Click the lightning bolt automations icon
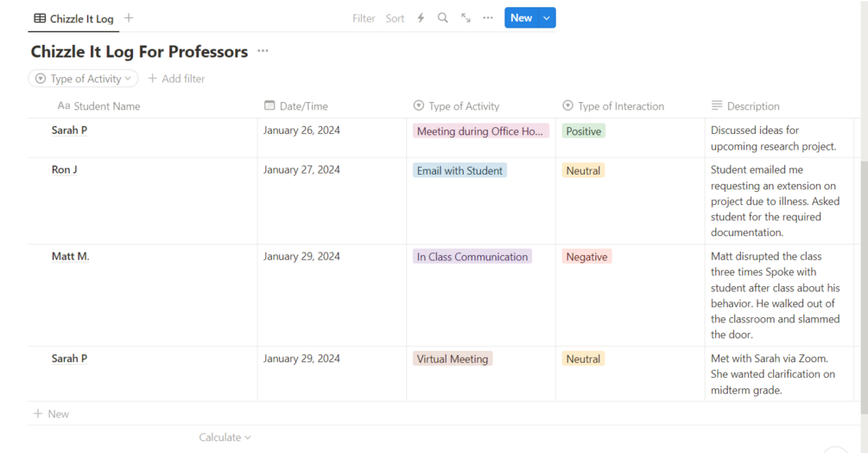Viewport: 868px width, 453px height. click(x=421, y=18)
